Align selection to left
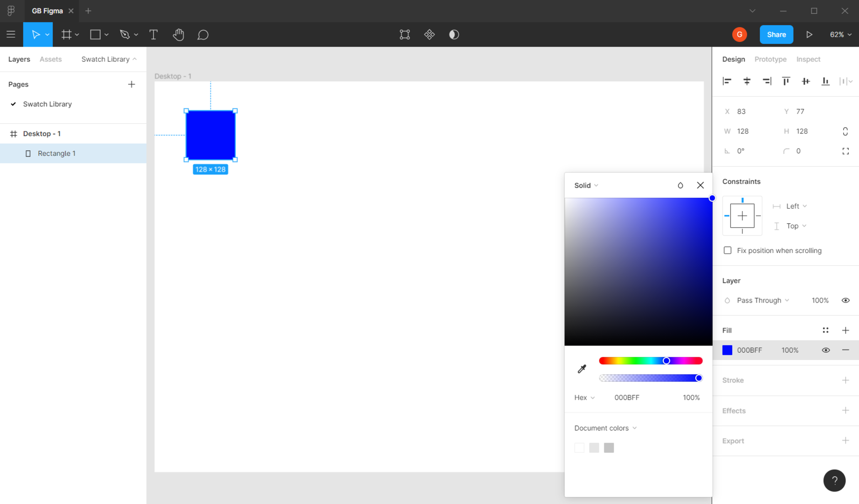This screenshot has width=859, height=504. click(727, 81)
